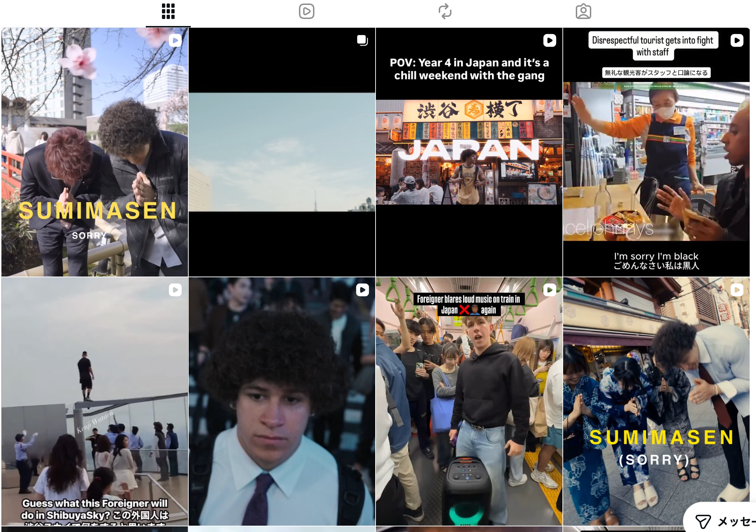The width and height of the screenshot is (756, 532).
Task: Open the 'Foreigner blares loud music on train' reel
Action: [x=469, y=401]
